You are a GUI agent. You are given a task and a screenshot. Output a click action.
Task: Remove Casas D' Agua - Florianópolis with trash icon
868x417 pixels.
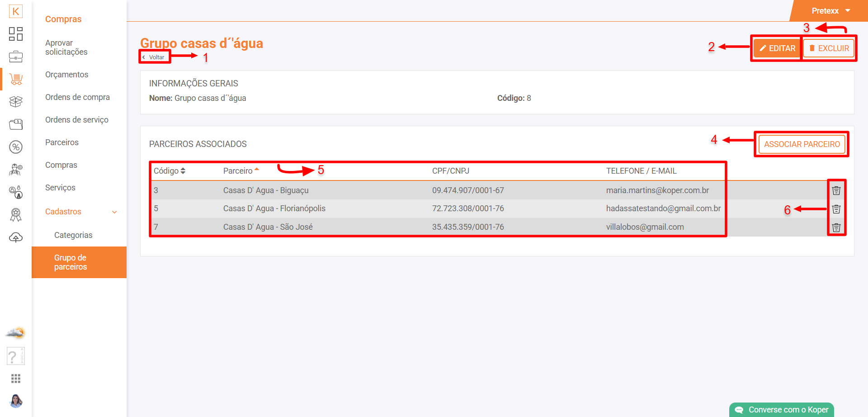836,209
